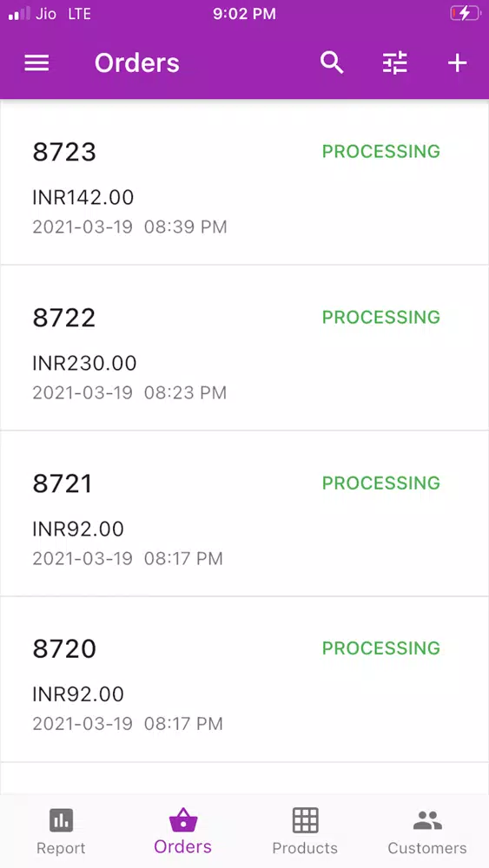This screenshot has height=868, width=489.
Task: Tap the Products grid icon
Action: pyautogui.click(x=305, y=820)
